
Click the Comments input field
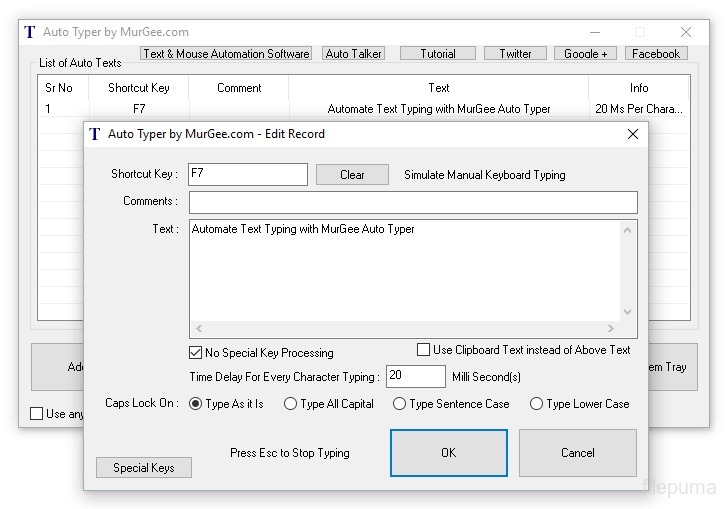(x=412, y=202)
